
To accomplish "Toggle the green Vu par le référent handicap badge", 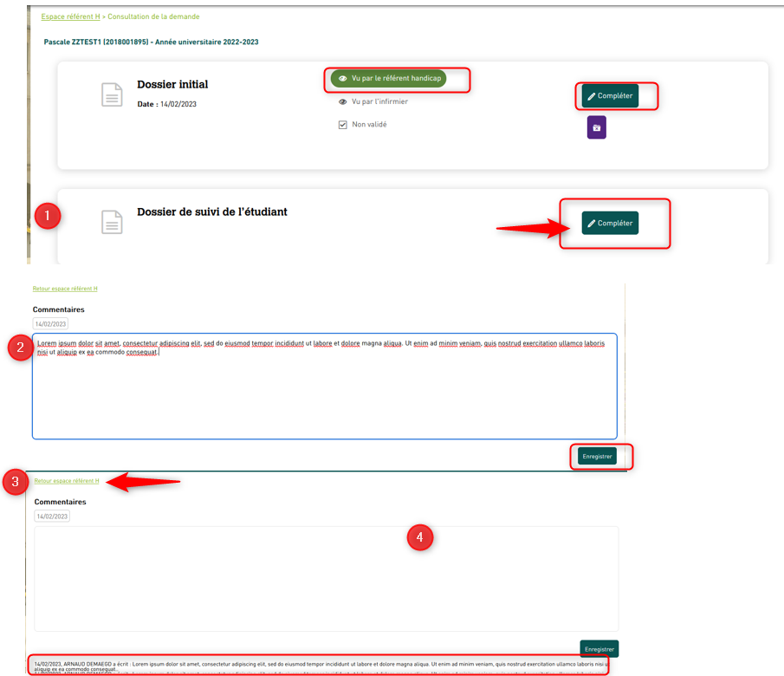I will (x=388, y=79).
